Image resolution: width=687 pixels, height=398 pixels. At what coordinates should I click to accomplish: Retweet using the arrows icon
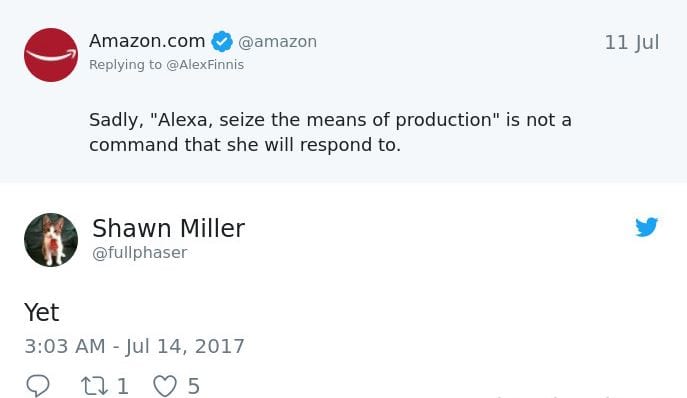(x=94, y=386)
